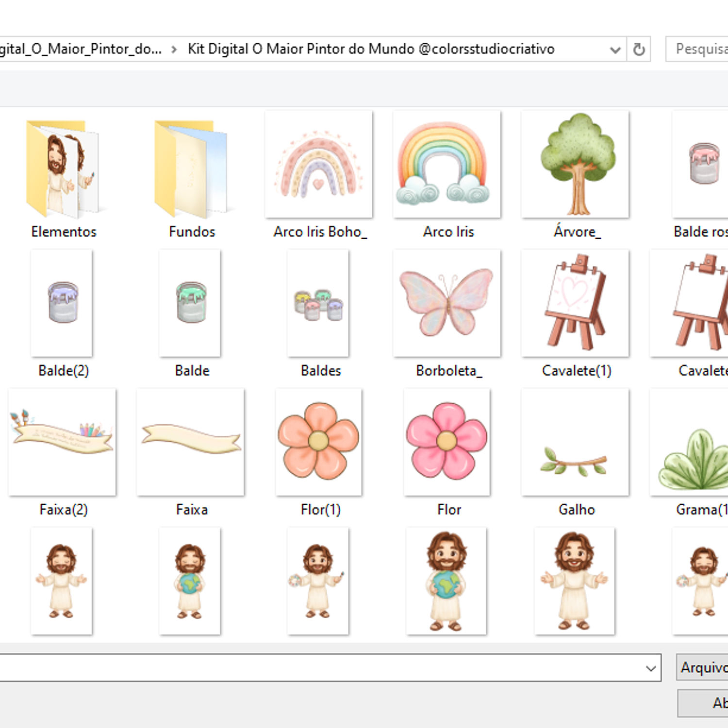
Task: Select the pink Flor flower file
Action: (447, 442)
